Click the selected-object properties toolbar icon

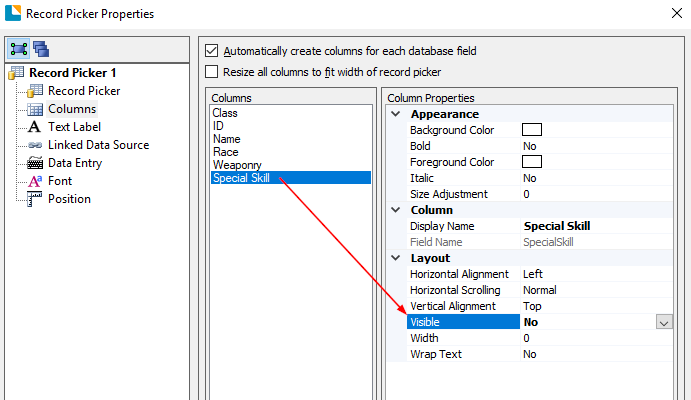click(x=19, y=49)
